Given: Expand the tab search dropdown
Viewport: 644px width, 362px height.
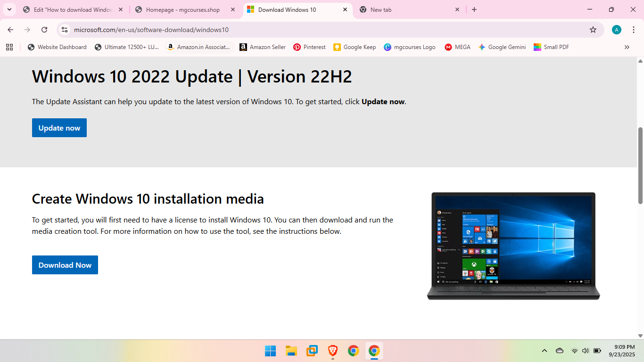Looking at the screenshot, I should (x=9, y=9).
